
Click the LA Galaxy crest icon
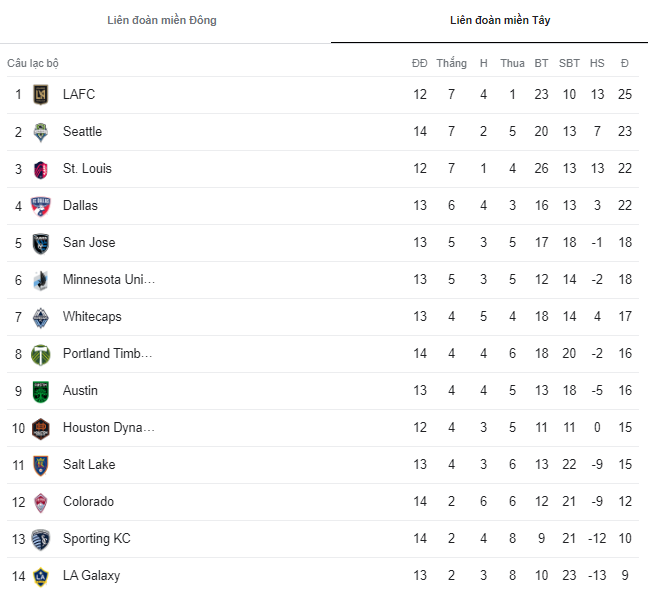coord(40,576)
